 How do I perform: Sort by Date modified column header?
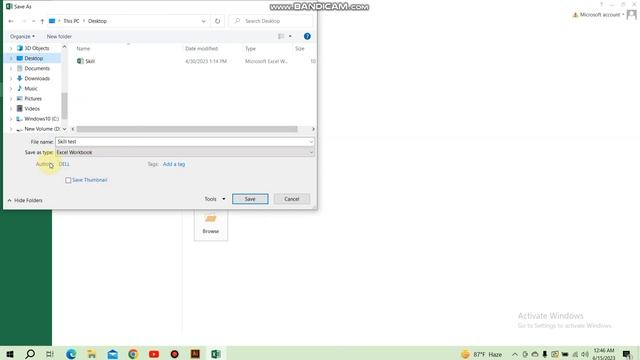(202, 49)
